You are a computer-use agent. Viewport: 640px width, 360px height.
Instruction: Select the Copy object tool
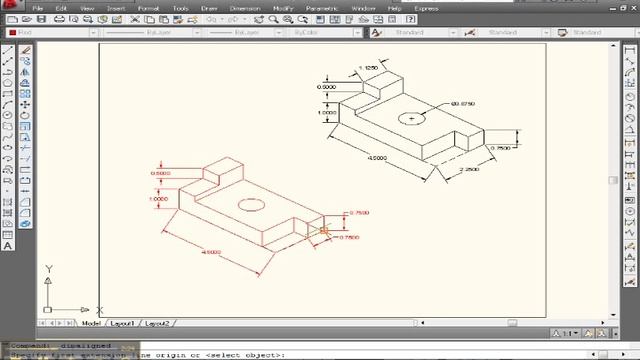point(25,61)
